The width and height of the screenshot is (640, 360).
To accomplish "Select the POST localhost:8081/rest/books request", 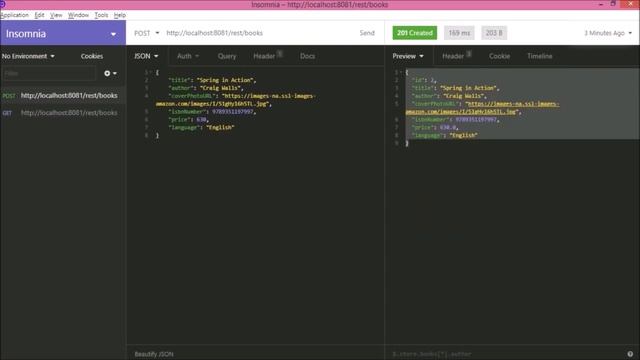I will tap(63, 96).
